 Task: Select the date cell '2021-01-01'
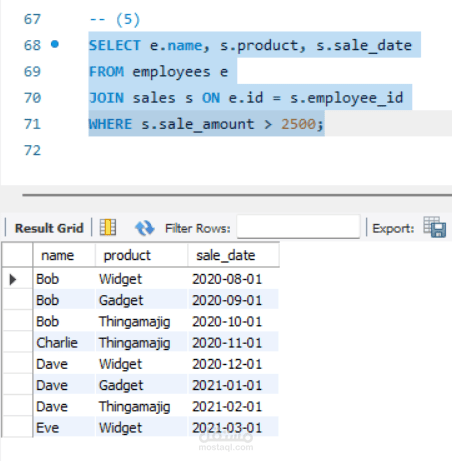(233, 385)
